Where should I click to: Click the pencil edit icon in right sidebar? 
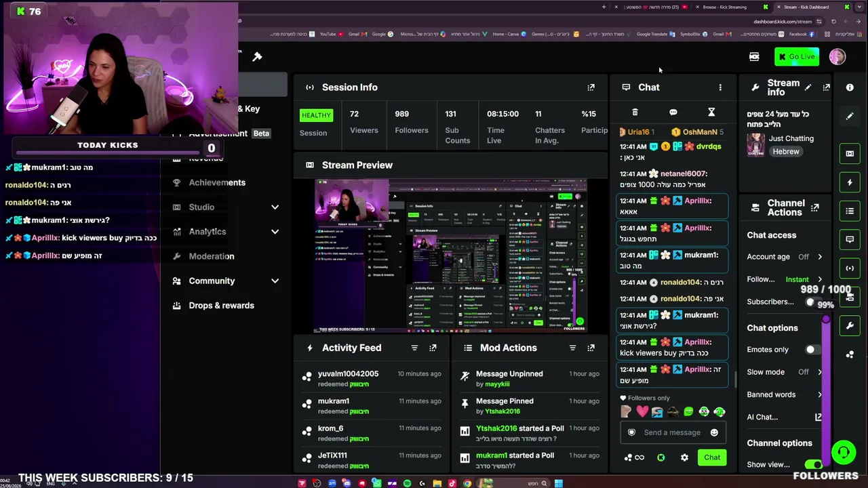pyautogui.click(x=850, y=116)
